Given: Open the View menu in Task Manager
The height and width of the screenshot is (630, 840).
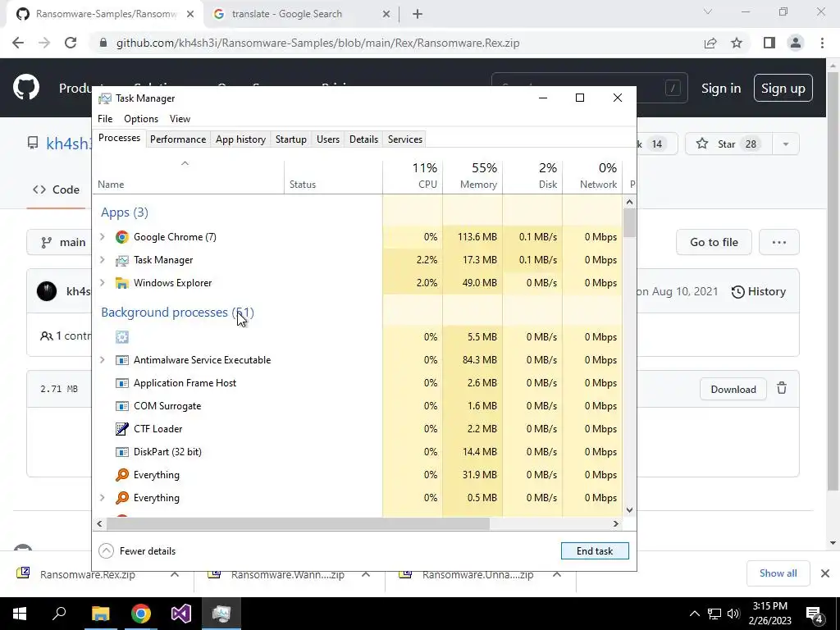Looking at the screenshot, I should 180,119.
